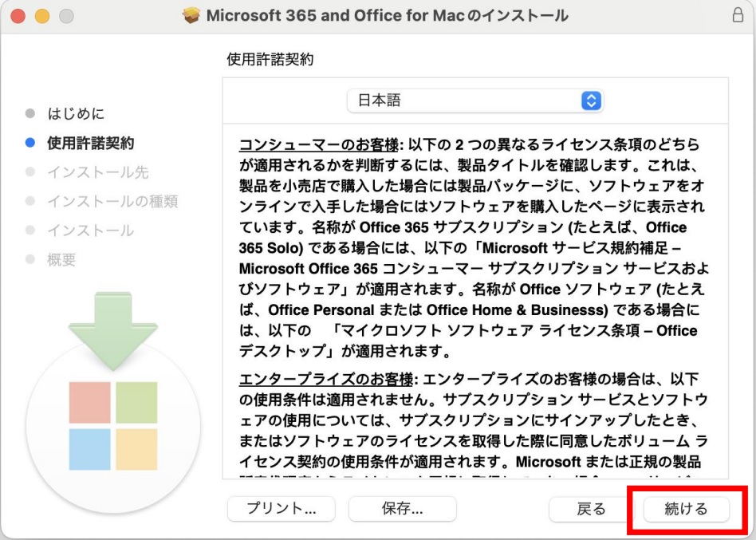Click the プリント... button
756x540 pixels.
click(x=281, y=509)
